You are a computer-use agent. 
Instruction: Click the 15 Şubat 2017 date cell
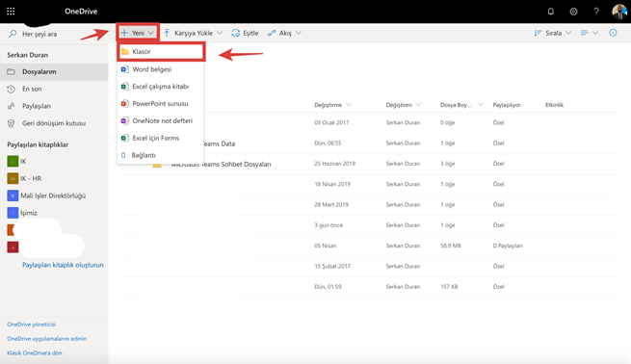332,267
